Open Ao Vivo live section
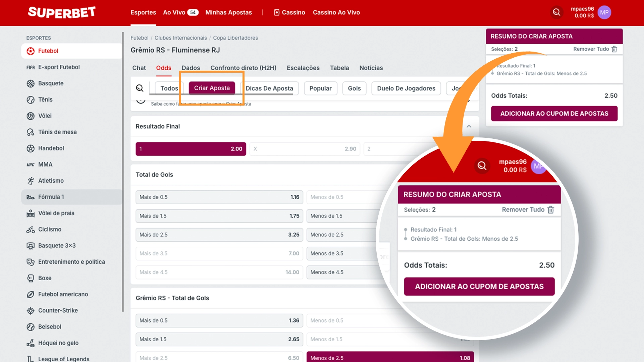This screenshot has height=362, width=644. pyautogui.click(x=181, y=12)
